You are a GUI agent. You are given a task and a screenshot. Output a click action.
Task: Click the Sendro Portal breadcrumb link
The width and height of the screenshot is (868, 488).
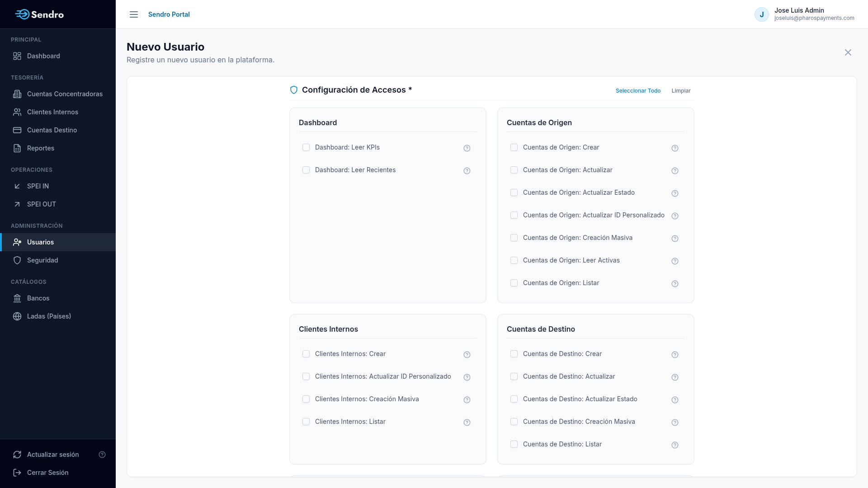pos(169,14)
